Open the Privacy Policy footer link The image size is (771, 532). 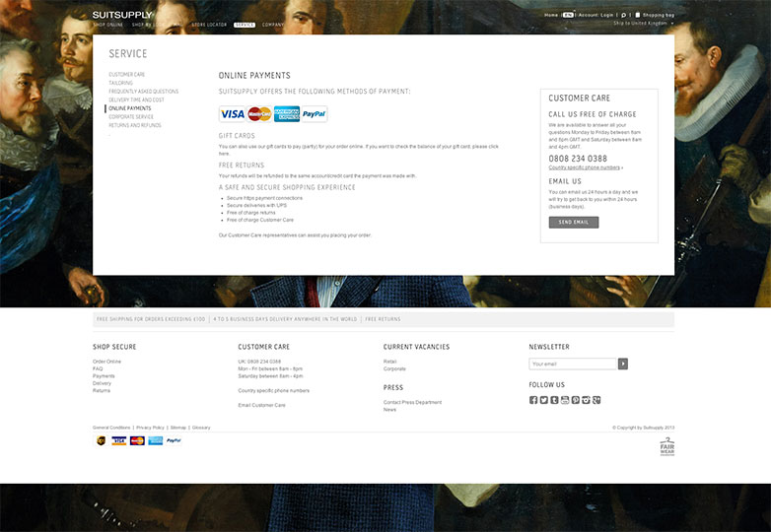pos(150,428)
